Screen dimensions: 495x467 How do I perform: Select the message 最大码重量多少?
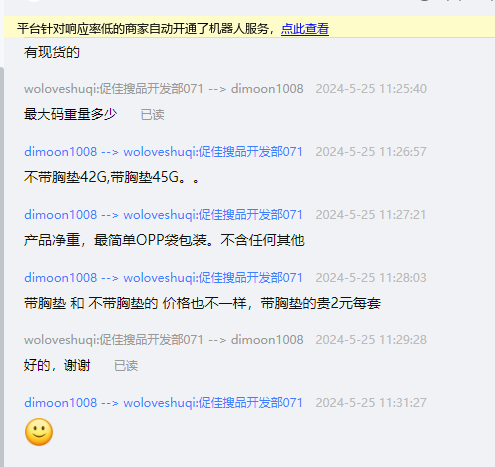[x=70, y=114]
